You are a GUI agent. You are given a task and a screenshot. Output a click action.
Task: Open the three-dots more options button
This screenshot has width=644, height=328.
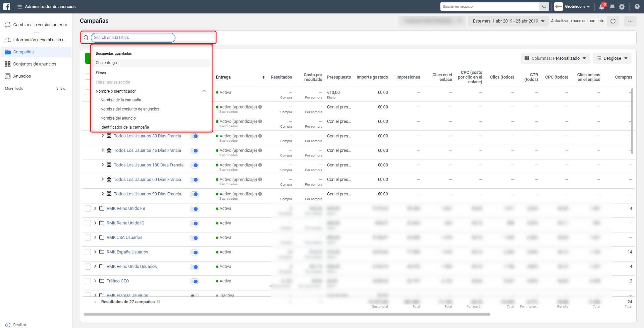point(630,21)
